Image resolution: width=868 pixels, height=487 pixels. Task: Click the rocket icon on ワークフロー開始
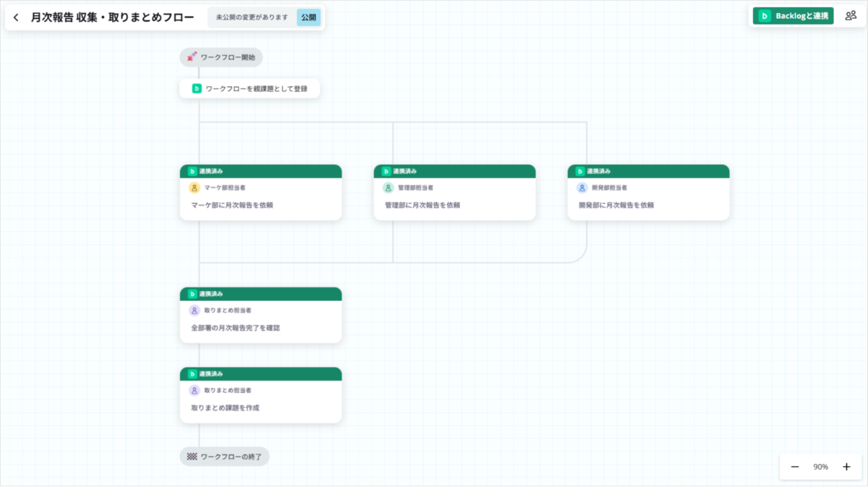192,56
